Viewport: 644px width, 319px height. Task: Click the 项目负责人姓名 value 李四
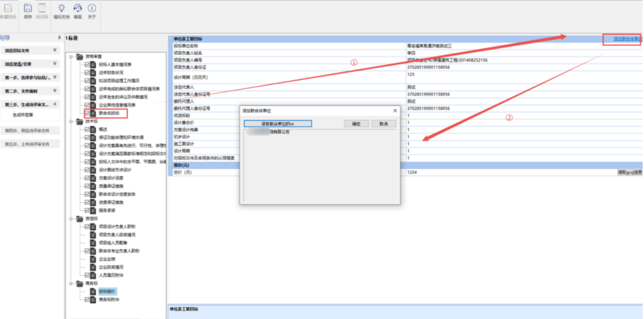[525, 53]
